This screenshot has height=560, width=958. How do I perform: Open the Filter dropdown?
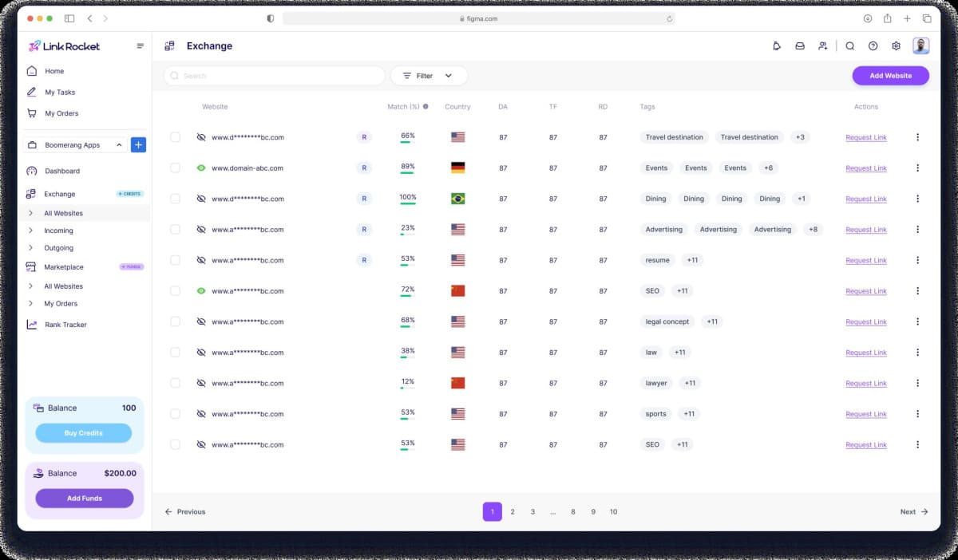click(429, 75)
